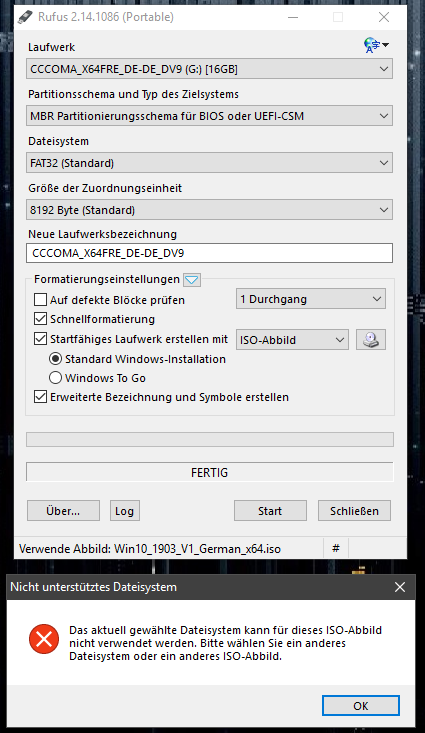Close the Nicht unterstütztes Dateisystem dialog

click(x=400, y=587)
